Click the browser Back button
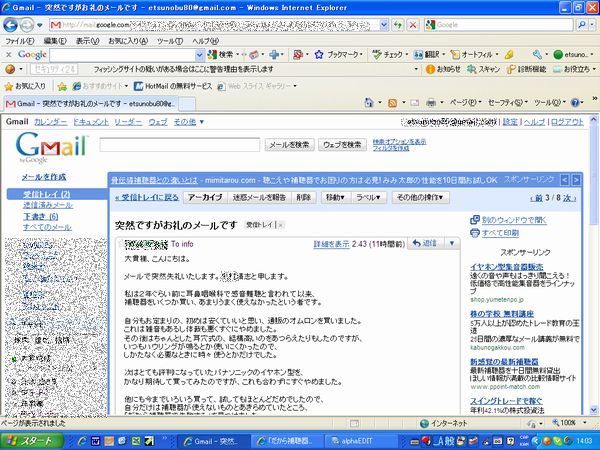 tap(10, 25)
